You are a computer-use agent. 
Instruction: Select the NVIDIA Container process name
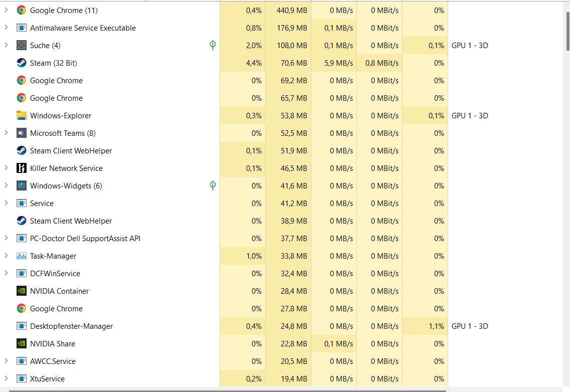59,291
